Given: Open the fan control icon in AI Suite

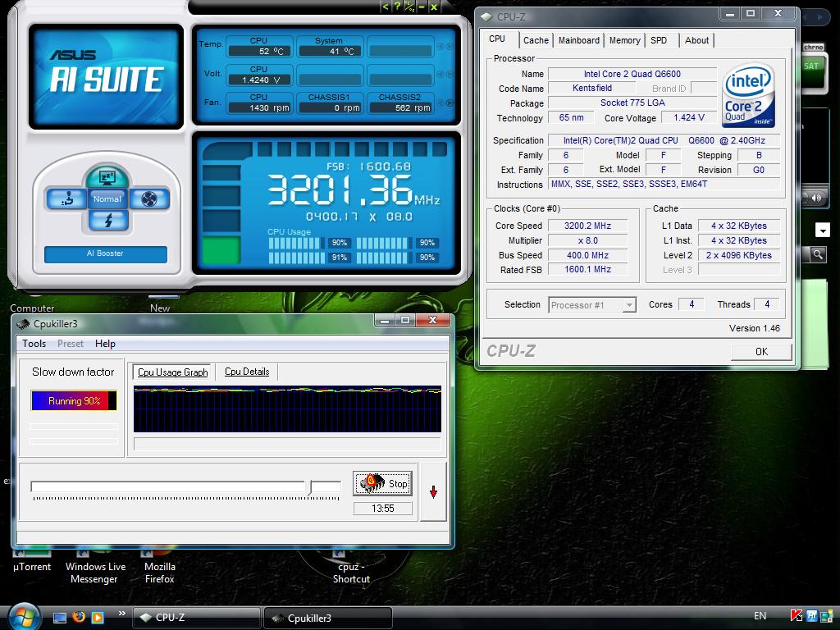Looking at the screenshot, I should coord(149,199).
